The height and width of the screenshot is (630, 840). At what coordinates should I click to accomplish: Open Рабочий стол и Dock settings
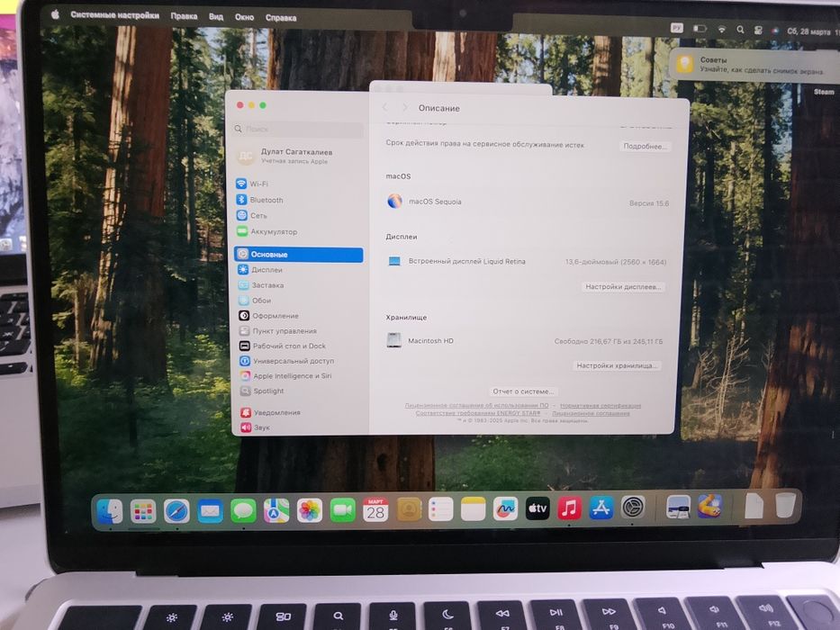[x=283, y=346]
